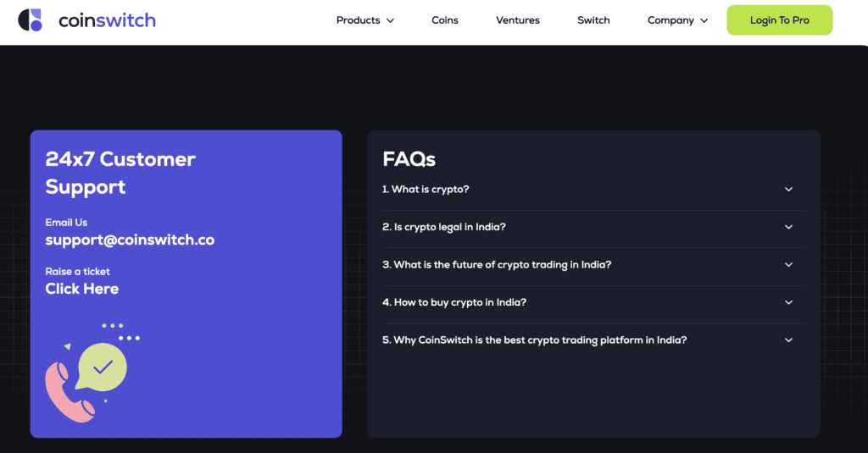868x453 pixels.
Task: Click the coinswitch wordmark in header
Action: point(108,20)
